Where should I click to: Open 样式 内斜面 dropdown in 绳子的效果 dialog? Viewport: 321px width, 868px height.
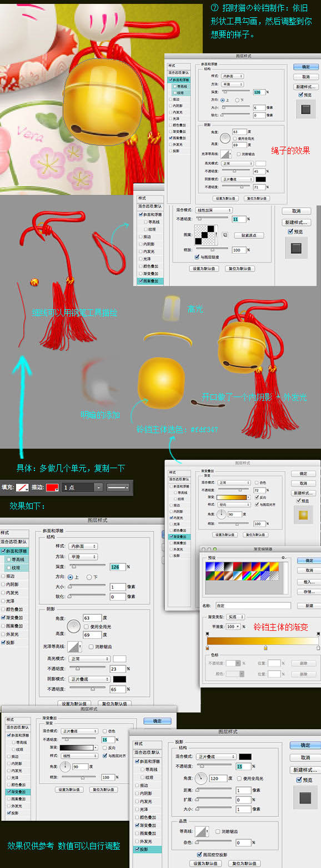coord(233,76)
